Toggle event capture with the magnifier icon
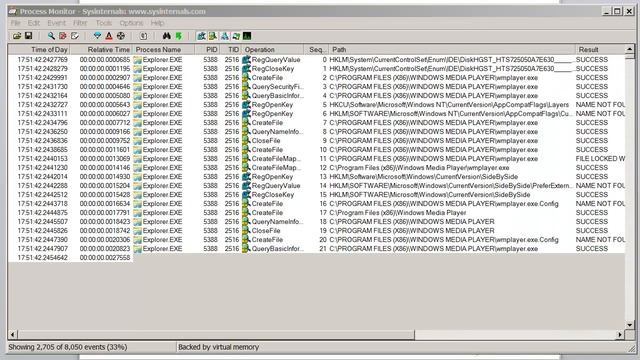This screenshot has height=360, width=640. click(51, 36)
